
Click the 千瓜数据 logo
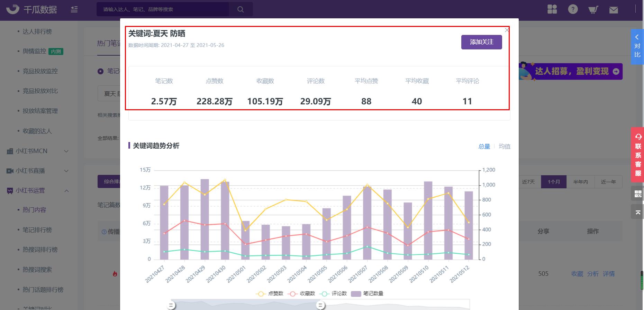[32, 9]
